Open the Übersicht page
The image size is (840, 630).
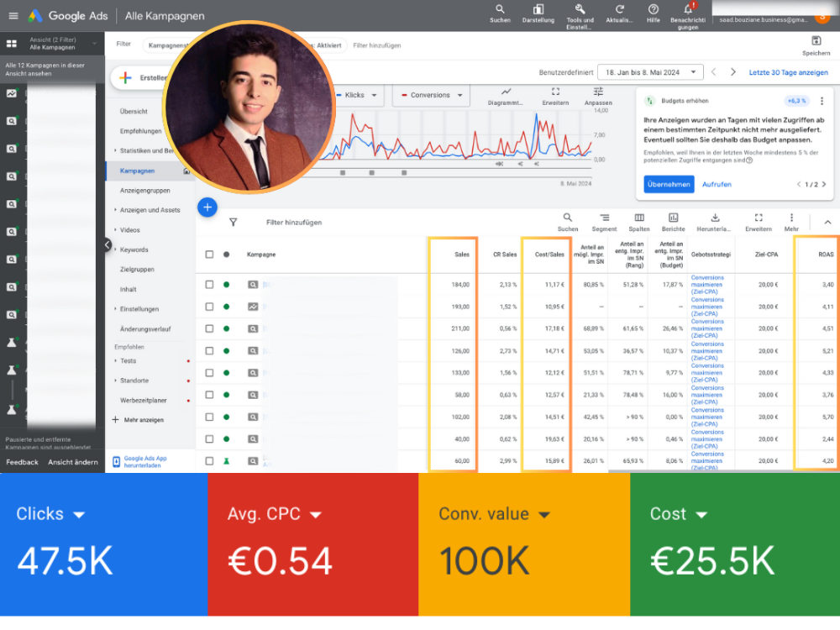(x=134, y=112)
